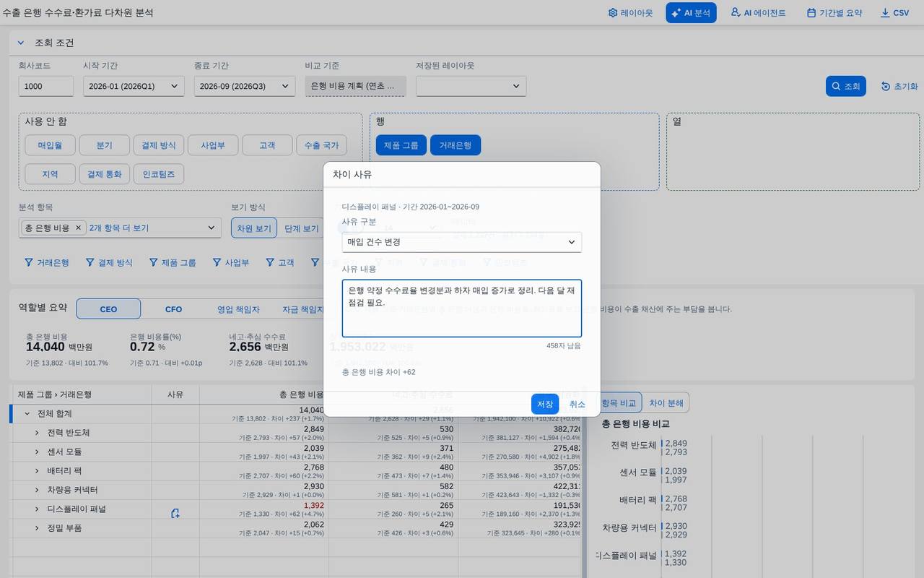Click the 결제 통화 dimension chip
924x578 pixels.
coord(105,174)
